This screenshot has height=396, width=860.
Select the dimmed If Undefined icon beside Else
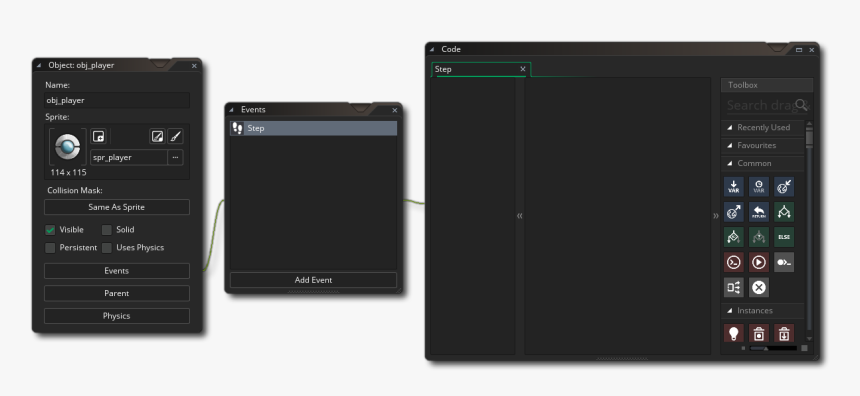tap(759, 237)
